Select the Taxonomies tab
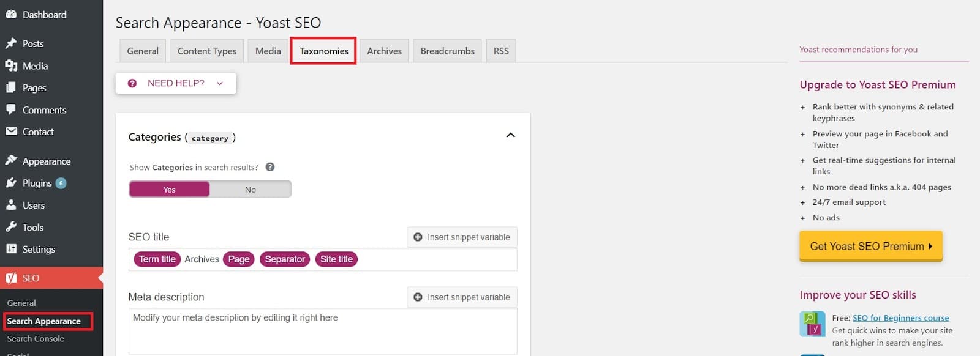Screen dimensions: 980x356 click(324, 51)
